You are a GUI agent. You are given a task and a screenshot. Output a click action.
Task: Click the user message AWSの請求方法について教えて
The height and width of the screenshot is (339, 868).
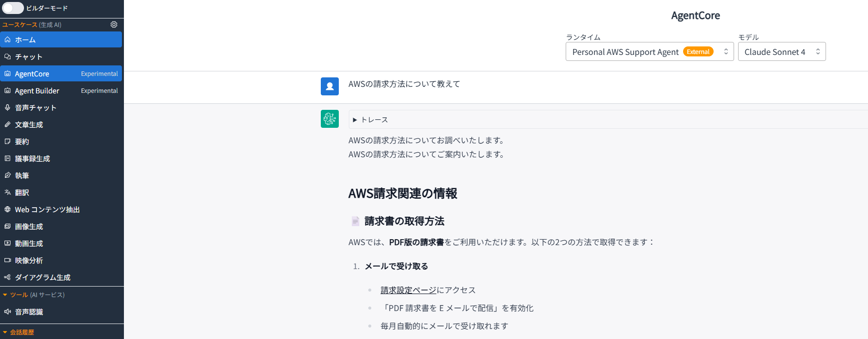(404, 84)
